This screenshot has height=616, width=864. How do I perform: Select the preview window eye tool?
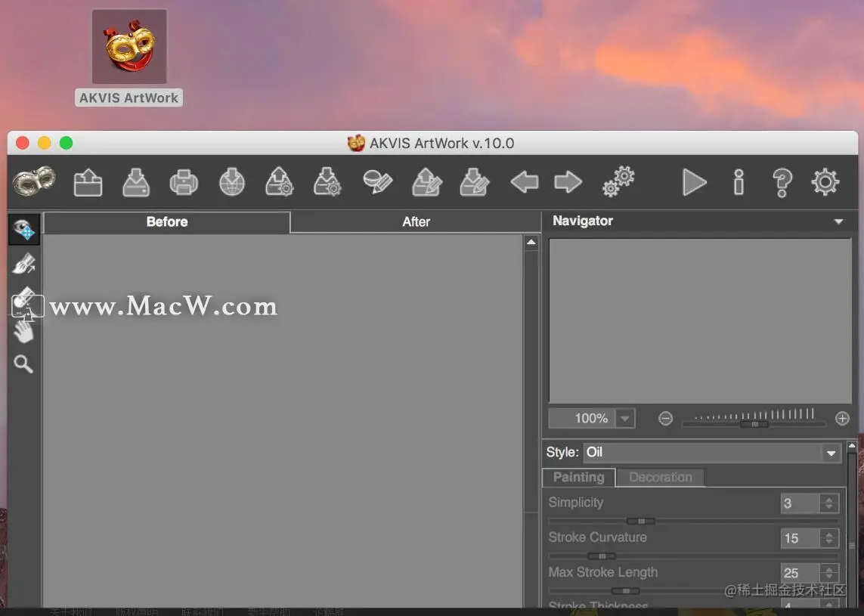24,229
